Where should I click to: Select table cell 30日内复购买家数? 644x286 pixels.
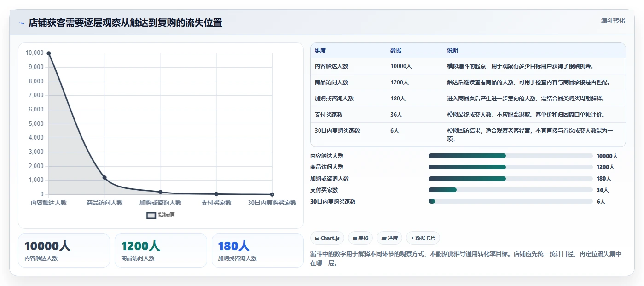(x=337, y=131)
